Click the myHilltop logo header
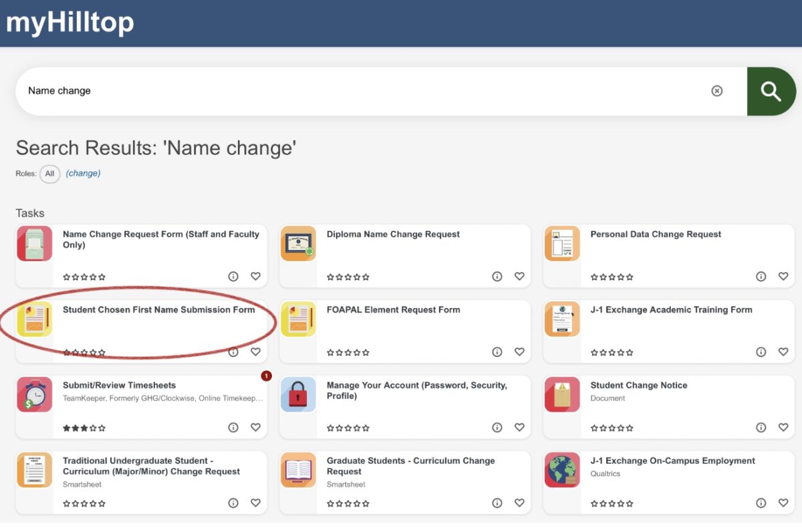 (70, 23)
